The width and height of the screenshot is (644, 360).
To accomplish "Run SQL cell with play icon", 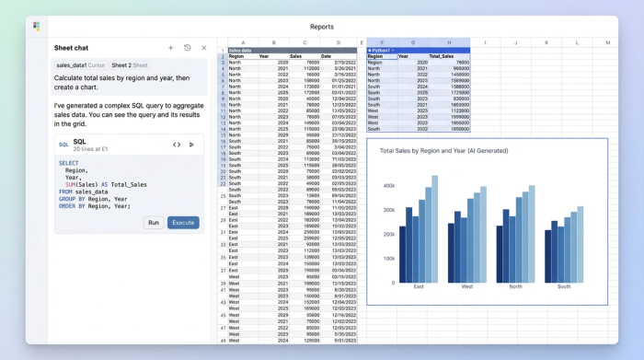I will point(191,145).
